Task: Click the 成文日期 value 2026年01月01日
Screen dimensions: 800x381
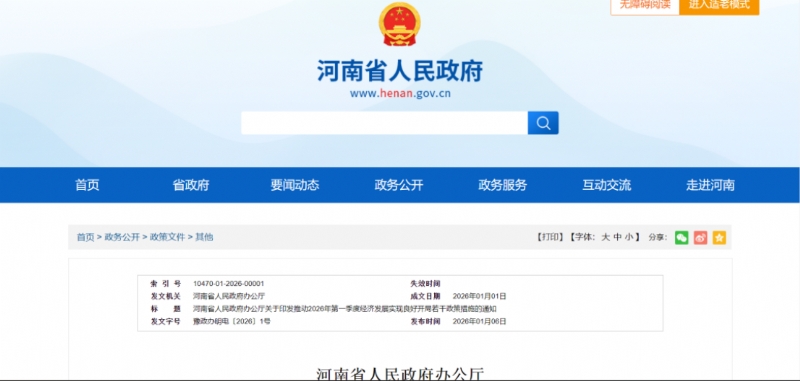Action: tap(480, 296)
